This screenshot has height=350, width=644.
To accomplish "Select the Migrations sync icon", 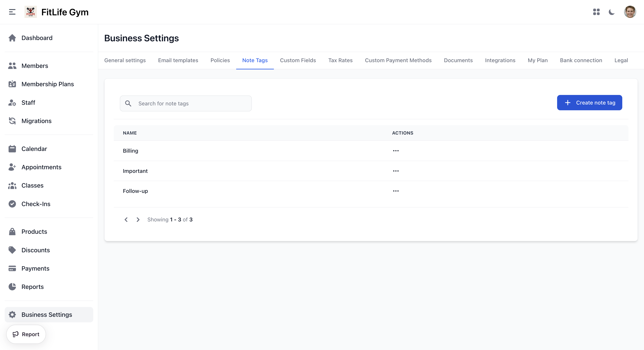I will [x=12, y=121].
